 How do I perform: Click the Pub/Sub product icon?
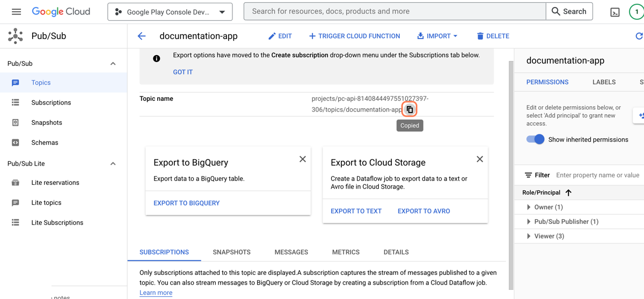[x=16, y=36]
